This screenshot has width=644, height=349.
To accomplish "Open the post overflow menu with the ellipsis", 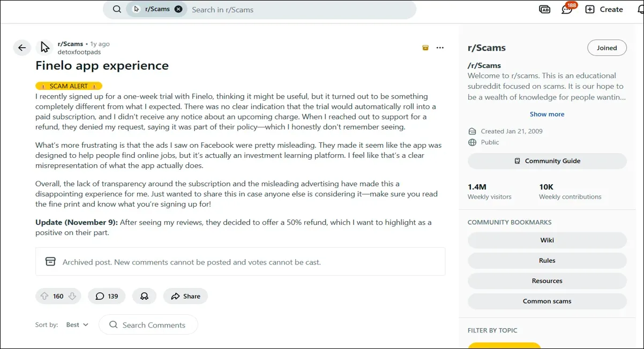I will 440,48.
